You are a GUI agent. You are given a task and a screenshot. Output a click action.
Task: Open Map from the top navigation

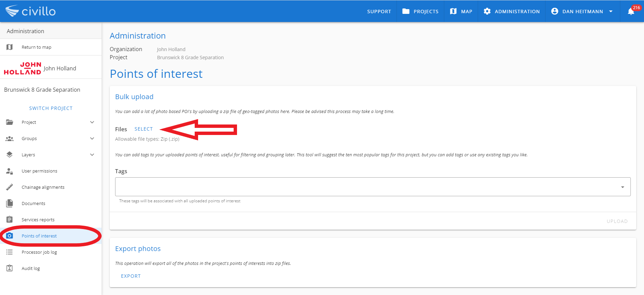461,12
